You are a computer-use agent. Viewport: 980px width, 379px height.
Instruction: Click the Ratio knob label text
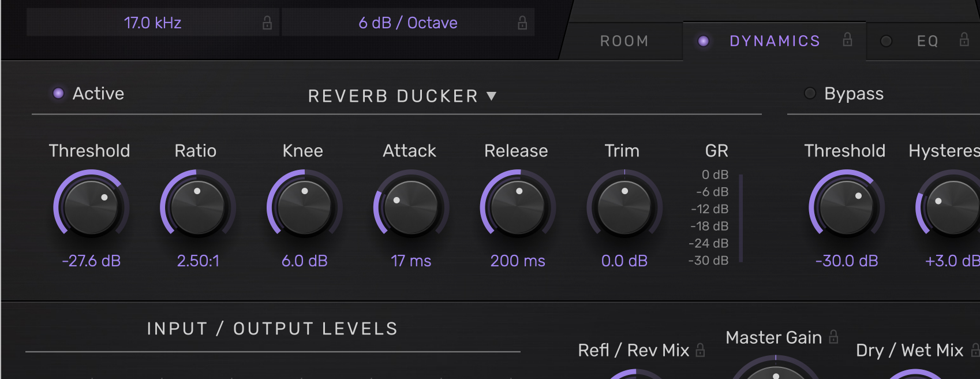pos(196,151)
